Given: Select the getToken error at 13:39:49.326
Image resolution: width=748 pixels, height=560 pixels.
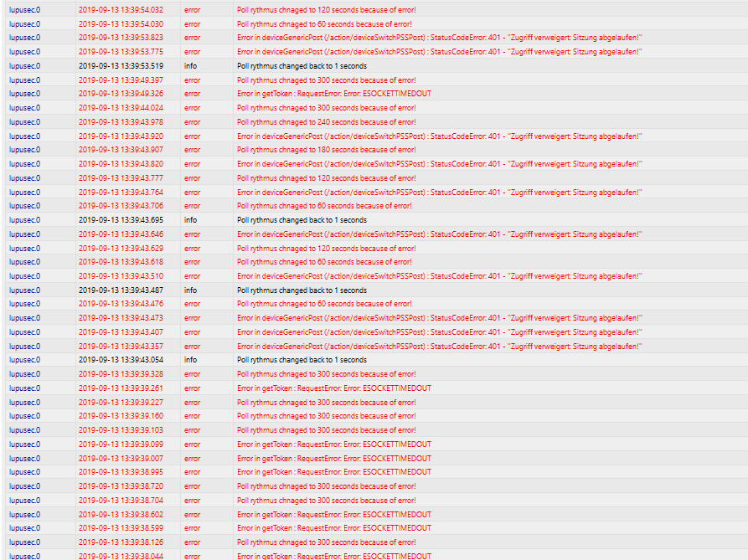Looking at the screenshot, I should coord(334,94).
